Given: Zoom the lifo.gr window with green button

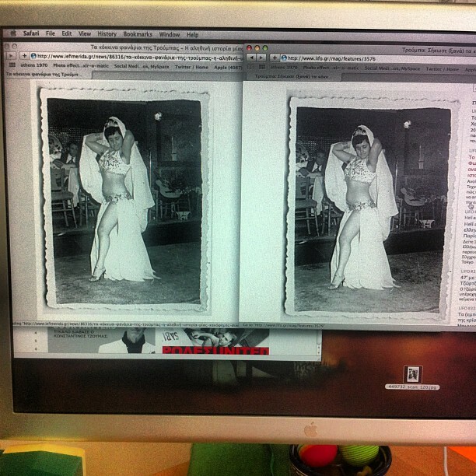Looking at the screenshot, I should pyautogui.click(x=265, y=48).
